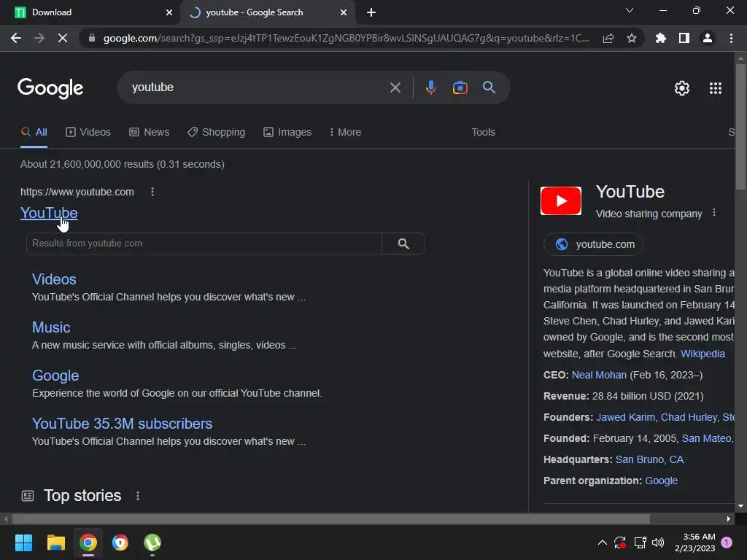The image size is (747, 560).
Task: Open the Extensions puzzle icon
Action: click(x=661, y=38)
